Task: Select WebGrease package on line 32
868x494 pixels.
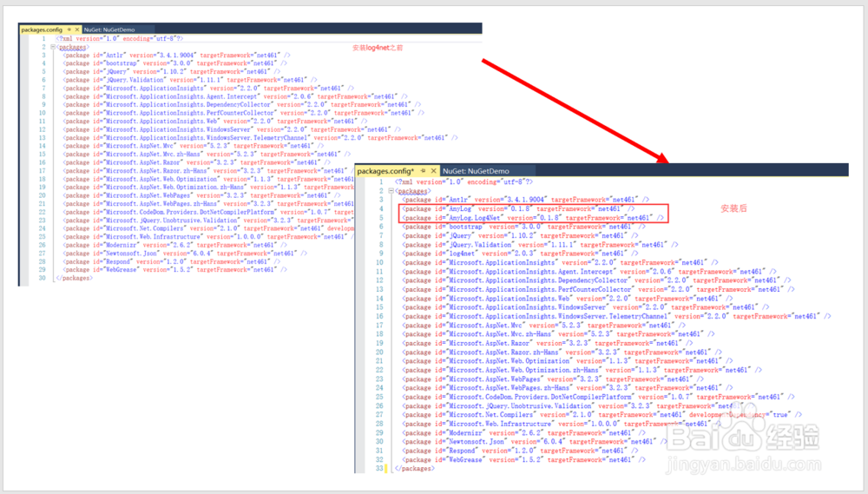Action: 523,459
